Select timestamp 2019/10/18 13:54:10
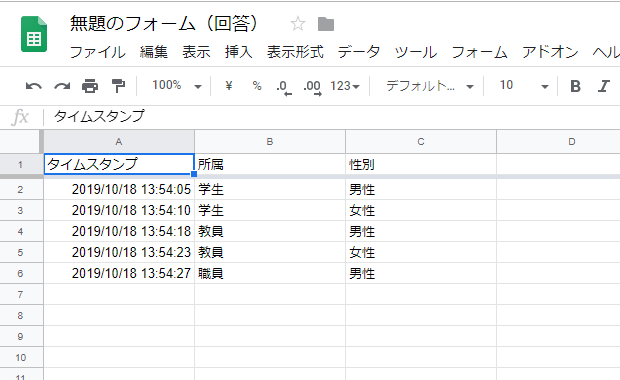Viewport: 620px width, 380px height. tap(119, 210)
